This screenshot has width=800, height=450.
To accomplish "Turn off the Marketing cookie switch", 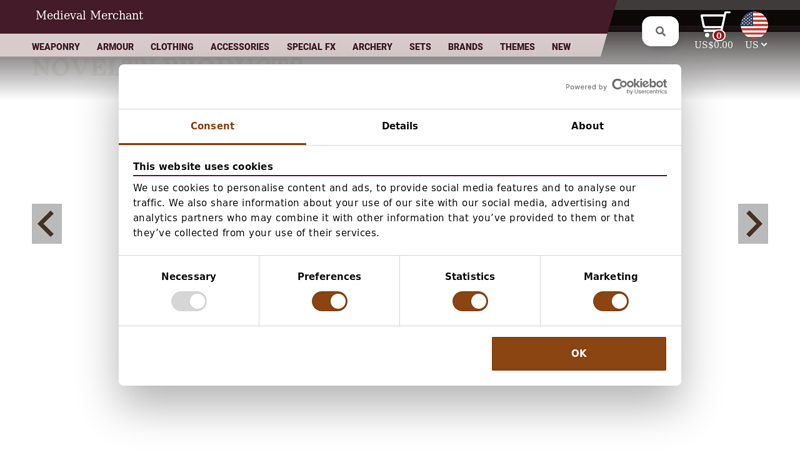I will tap(611, 302).
